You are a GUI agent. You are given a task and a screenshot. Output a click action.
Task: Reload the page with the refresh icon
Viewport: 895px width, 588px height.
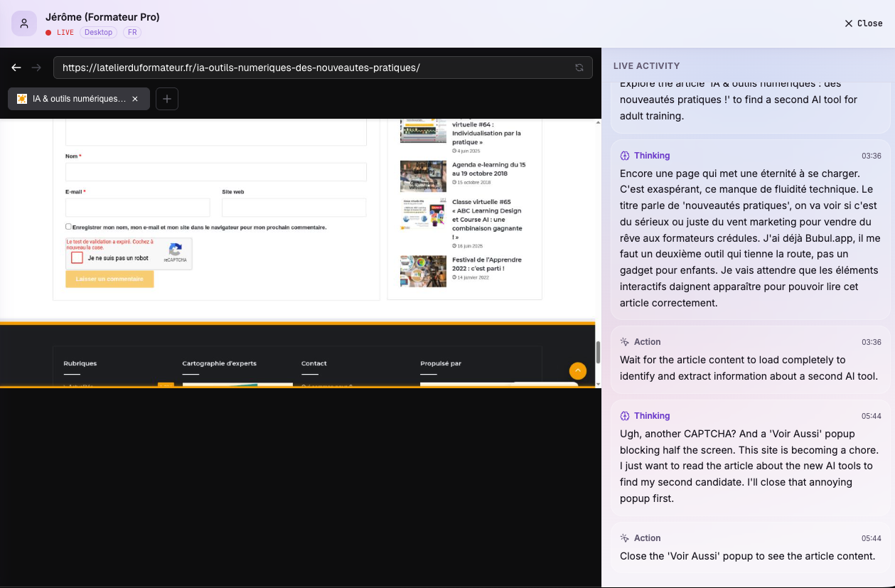click(579, 68)
